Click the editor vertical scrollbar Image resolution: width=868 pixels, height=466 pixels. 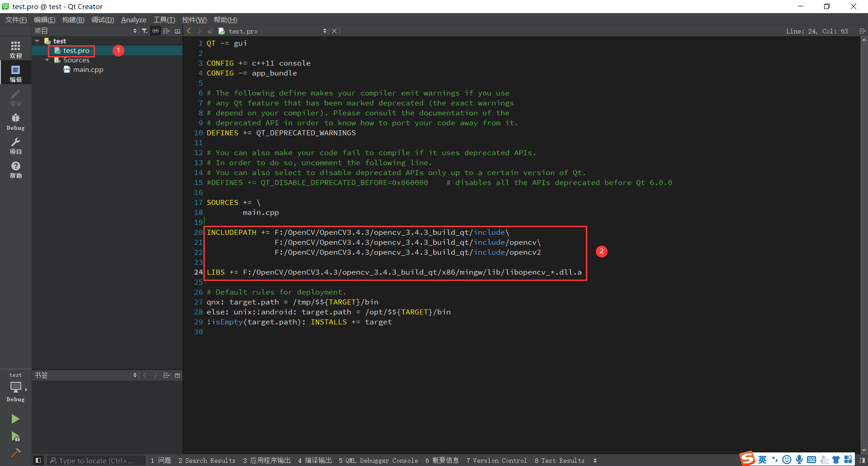[864, 245]
